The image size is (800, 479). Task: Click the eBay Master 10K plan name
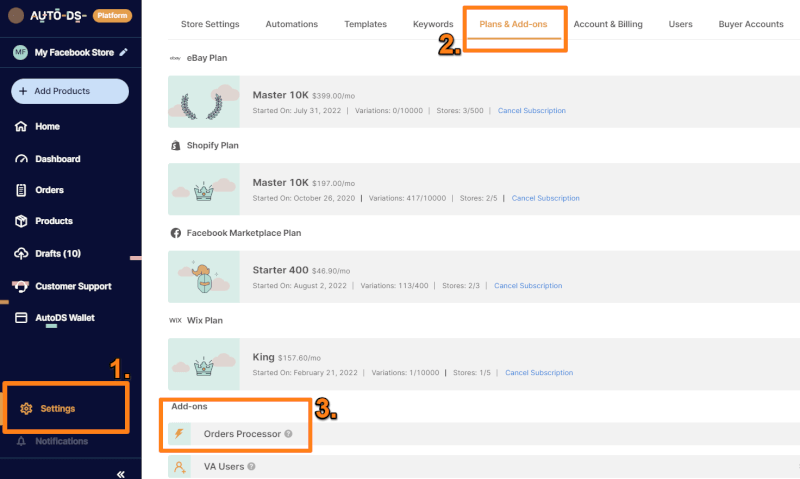point(281,95)
